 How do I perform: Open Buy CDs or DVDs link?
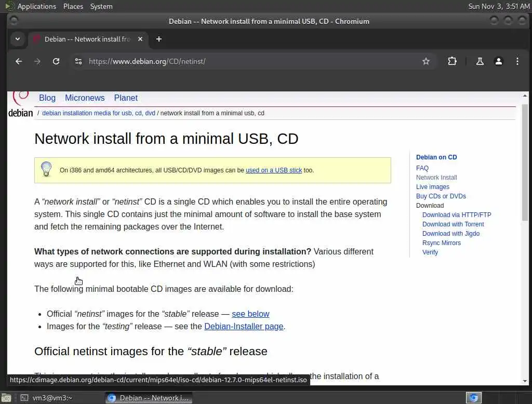pos(441,196)
